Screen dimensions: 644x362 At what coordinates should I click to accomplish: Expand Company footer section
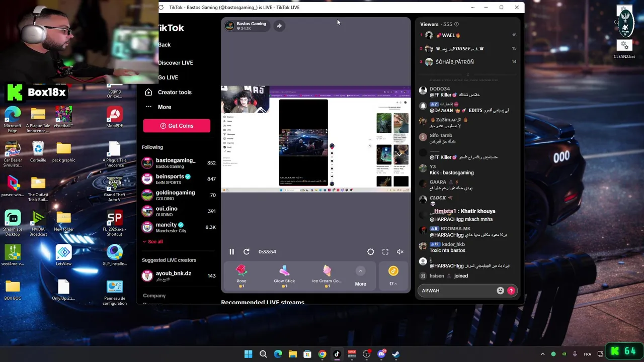tap(154, 296)
